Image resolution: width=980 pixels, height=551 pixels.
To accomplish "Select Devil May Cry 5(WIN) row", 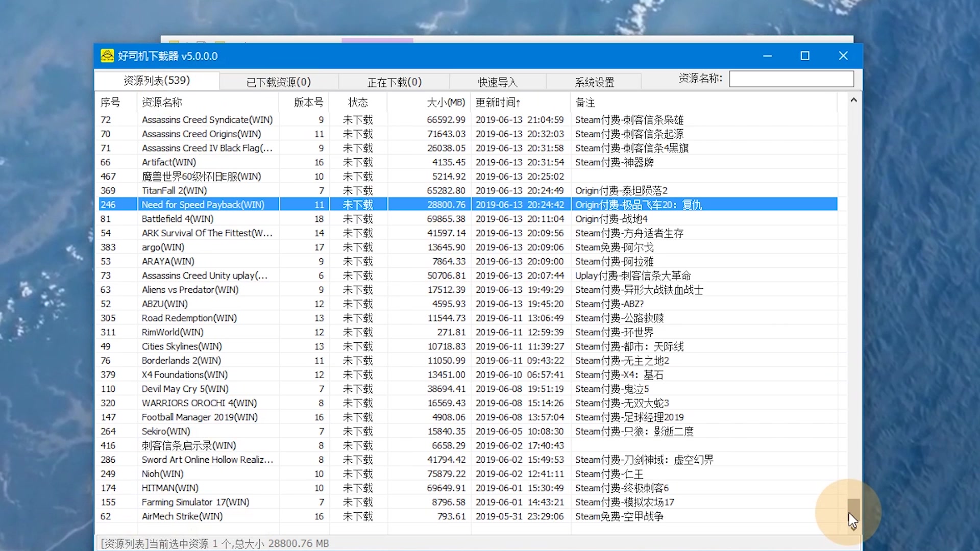I will (x=468, y=389).
